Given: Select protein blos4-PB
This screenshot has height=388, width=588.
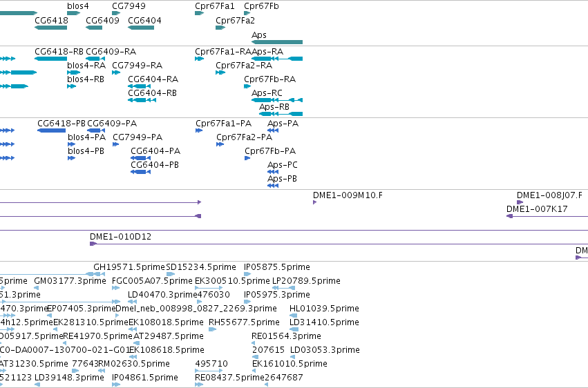Looking at the screenshot, I should 86,151.
